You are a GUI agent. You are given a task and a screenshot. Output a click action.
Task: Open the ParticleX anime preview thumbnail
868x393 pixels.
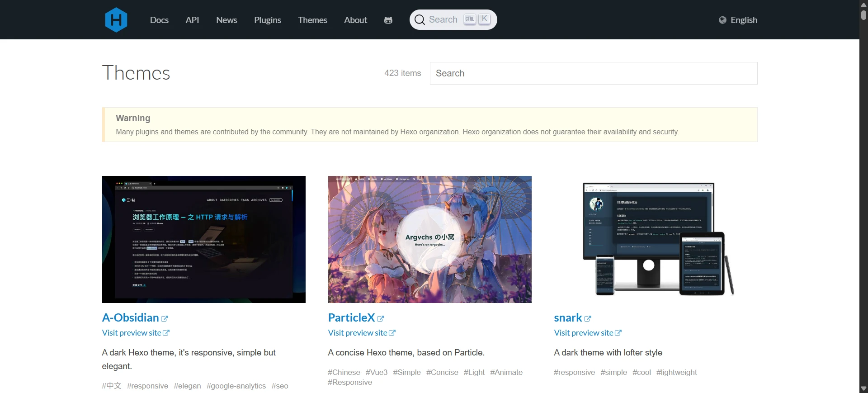pyautogui.click(x=429, y=239)
